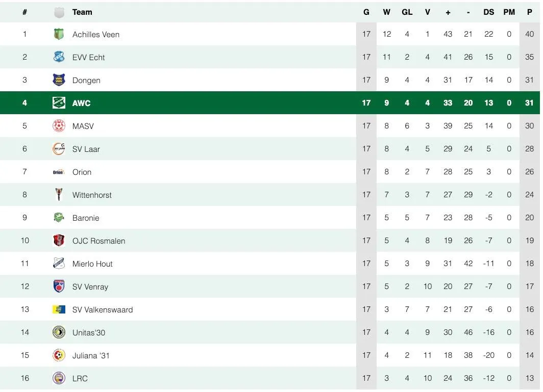The width and height of the screenshot is (543, 392).
Task: Click the W wins column header
Action: click(386, 12)
